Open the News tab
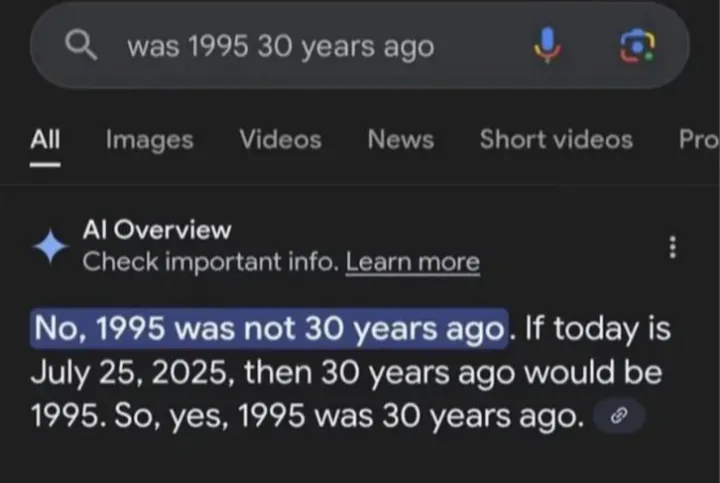The width and height of the screenshot is (720, 483). tap(400, 139)
